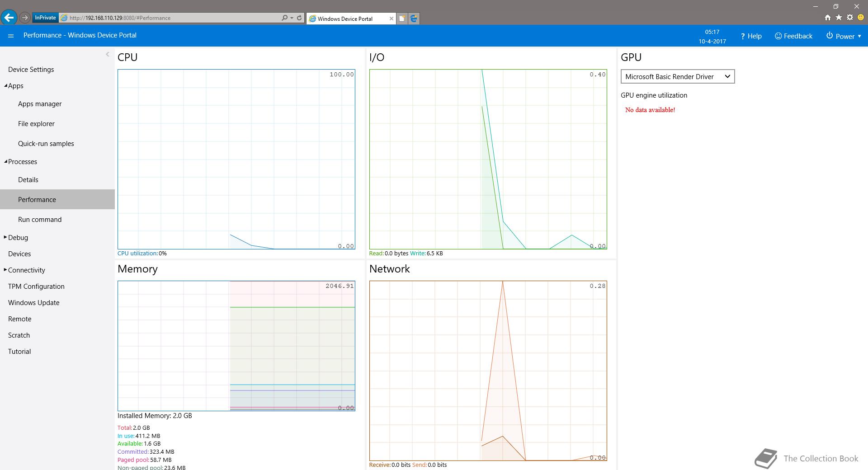Open Device Settings page

[31, 69]
